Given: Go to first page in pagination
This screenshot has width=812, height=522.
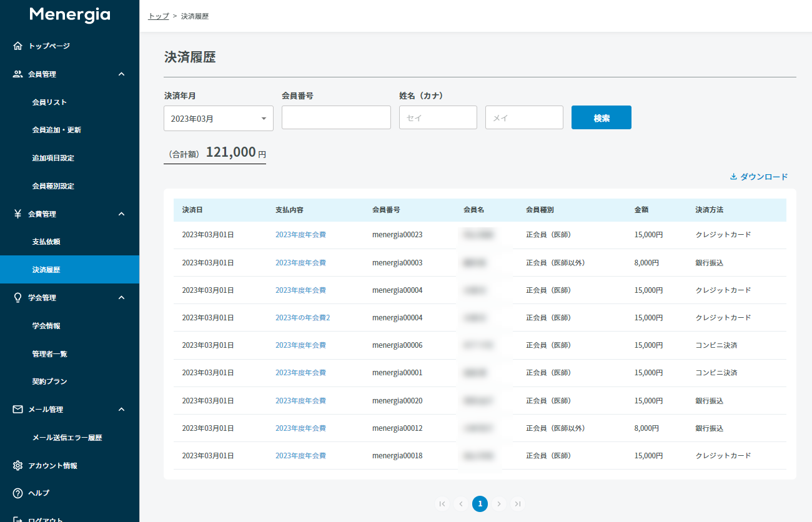Looking at the screenshot, I should coord(442,504).
